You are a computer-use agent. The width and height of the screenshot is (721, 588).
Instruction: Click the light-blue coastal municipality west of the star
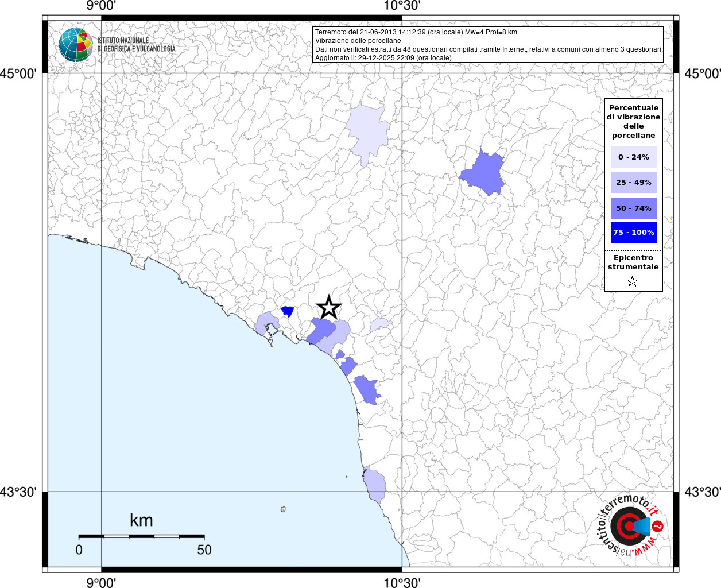(266, 323)
